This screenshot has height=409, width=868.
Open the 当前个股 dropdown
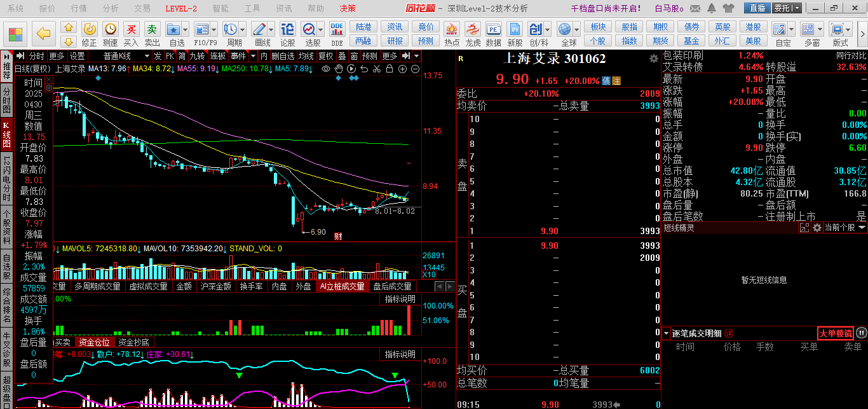845,227
